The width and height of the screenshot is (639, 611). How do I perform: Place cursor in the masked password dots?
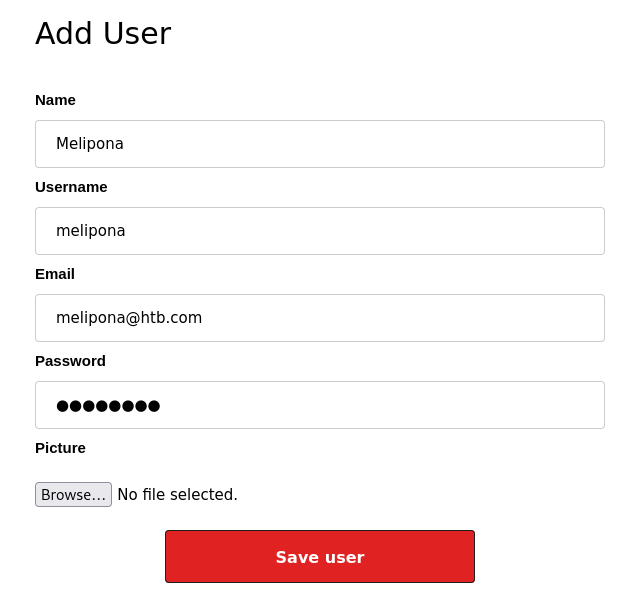point(108,406)
